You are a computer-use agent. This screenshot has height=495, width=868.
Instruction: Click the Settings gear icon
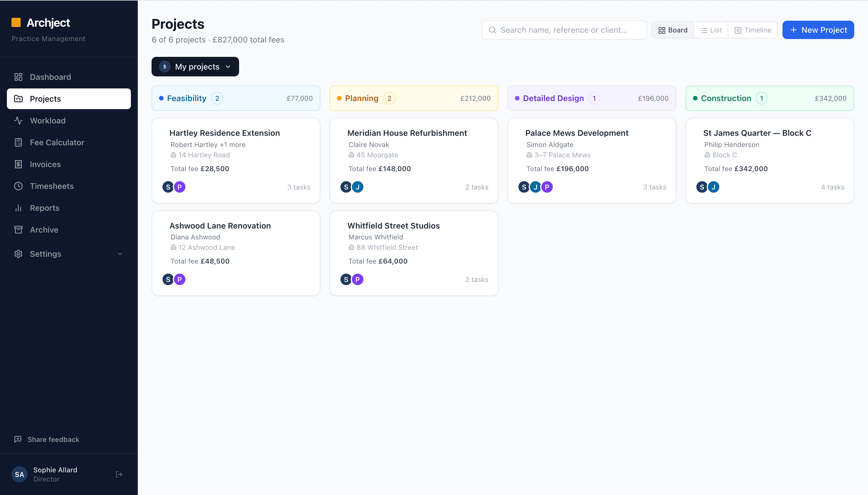[x=18, y=254]
